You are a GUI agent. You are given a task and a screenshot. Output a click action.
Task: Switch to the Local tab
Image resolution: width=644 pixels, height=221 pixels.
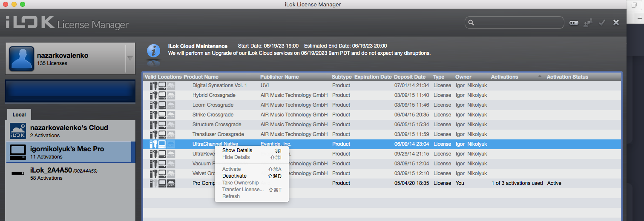pos(19,115)
